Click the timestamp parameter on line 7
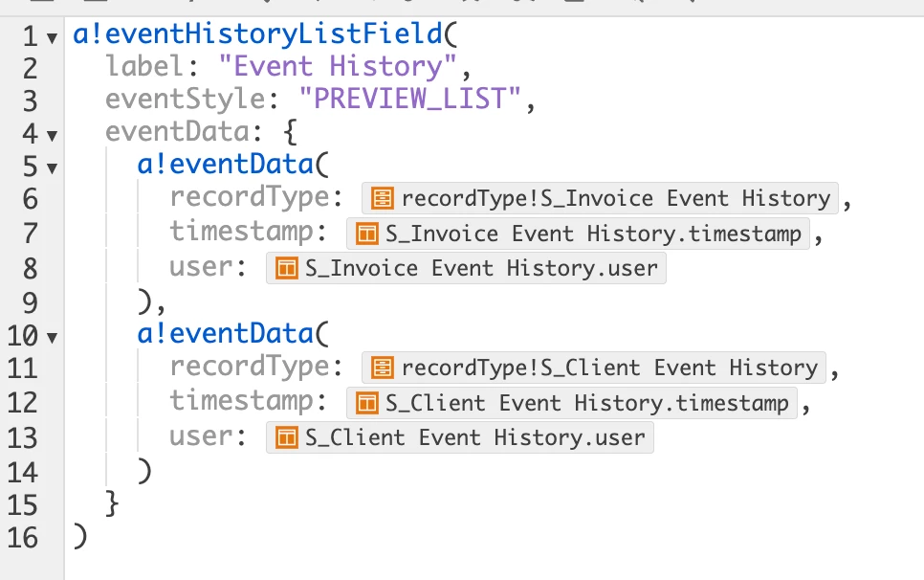The image size is (924, 580). pyautogui.click(x=242, y=231)
